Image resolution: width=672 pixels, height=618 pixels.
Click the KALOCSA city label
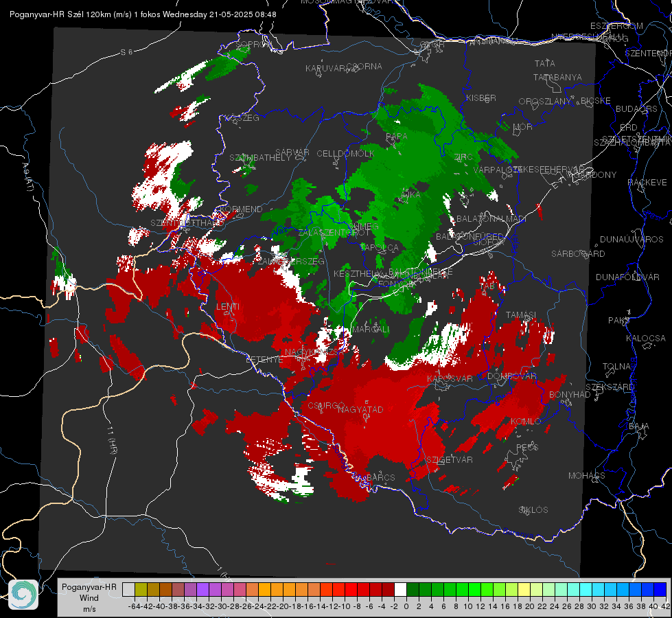(x=646, y=339)
